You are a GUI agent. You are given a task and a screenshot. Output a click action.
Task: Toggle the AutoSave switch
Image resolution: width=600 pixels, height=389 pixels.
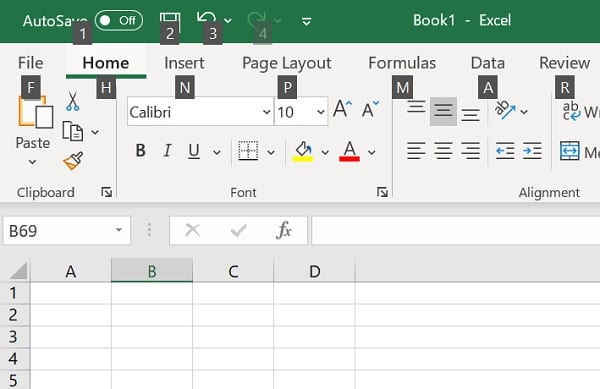pyautogui.click(x=119, y=20)
